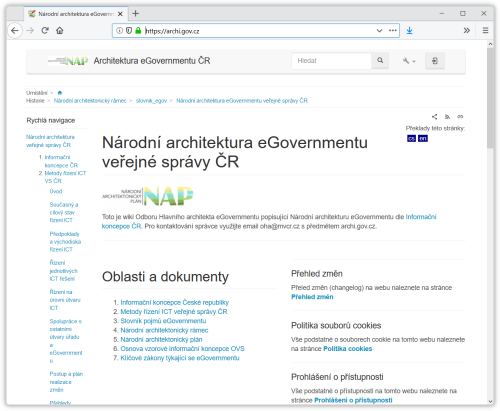Click the home breadcrumb icon
Image resolution: width=500 pixels, height=411 pixels.
60,93
